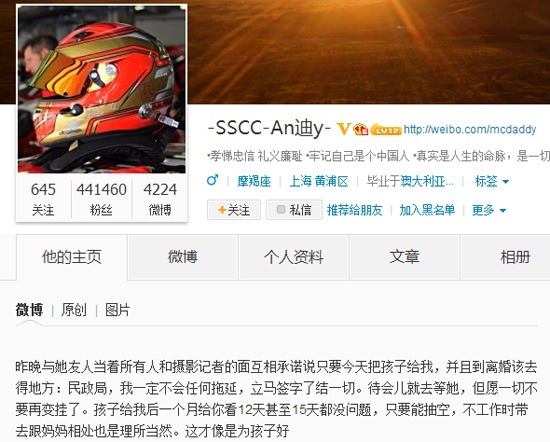Click the LV level badge icon
This screenshot has width=550, height=442.
[386, 129]
